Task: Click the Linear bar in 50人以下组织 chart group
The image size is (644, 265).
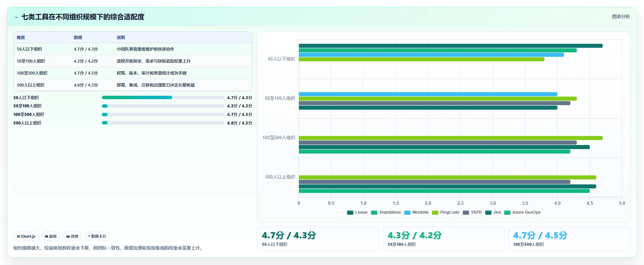Action: [x=451, y=46]
